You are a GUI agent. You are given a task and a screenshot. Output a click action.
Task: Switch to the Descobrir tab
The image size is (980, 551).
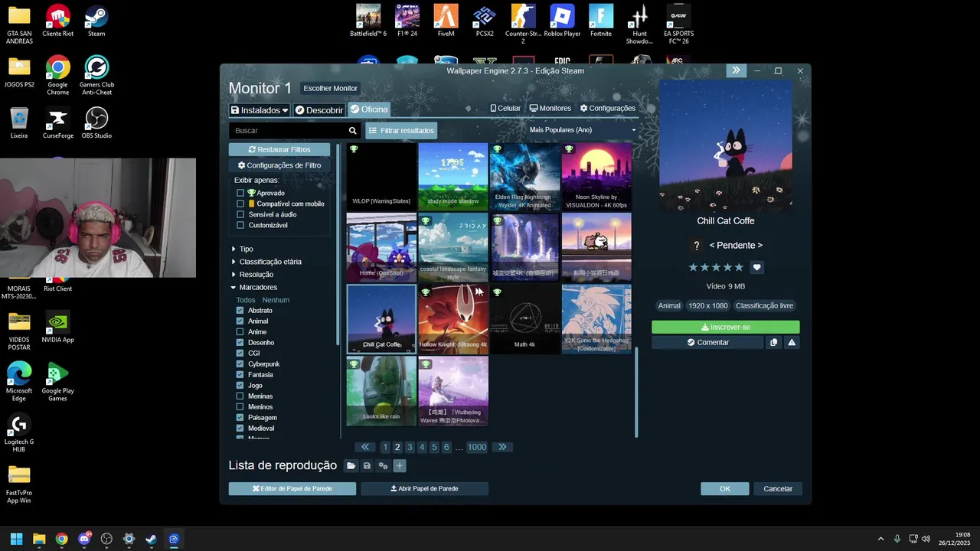point(319,110)
